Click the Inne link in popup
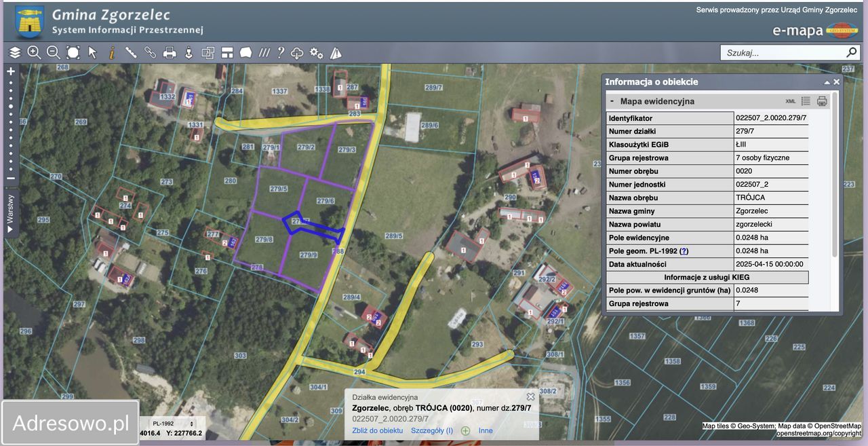868x446 pixels. 486,430
